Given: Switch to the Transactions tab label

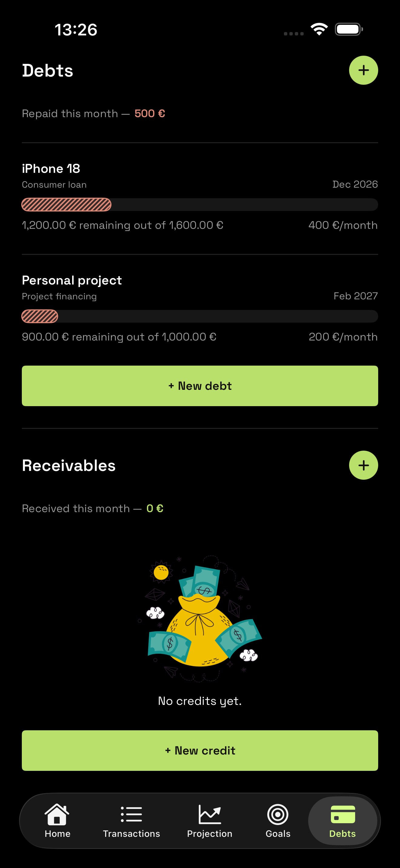Looking at the screenshot, I should (x=131, y=833).
